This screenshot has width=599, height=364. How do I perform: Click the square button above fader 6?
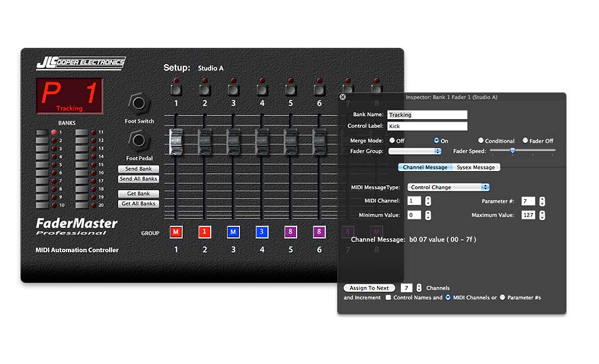point(319,90)
